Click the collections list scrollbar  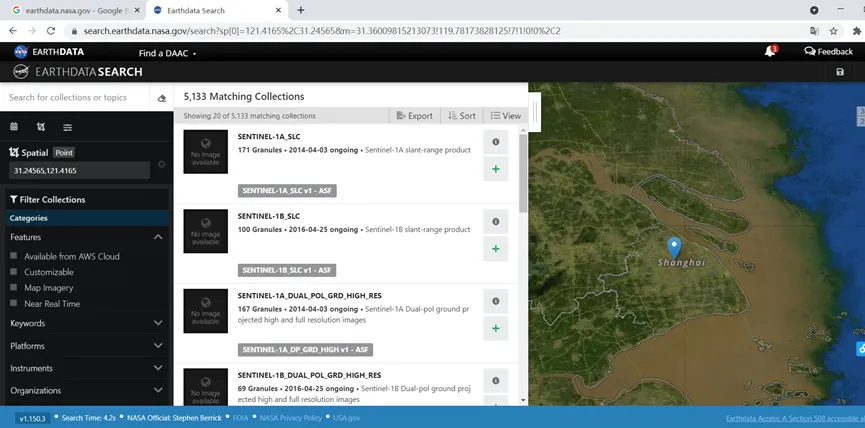point(523,173)
